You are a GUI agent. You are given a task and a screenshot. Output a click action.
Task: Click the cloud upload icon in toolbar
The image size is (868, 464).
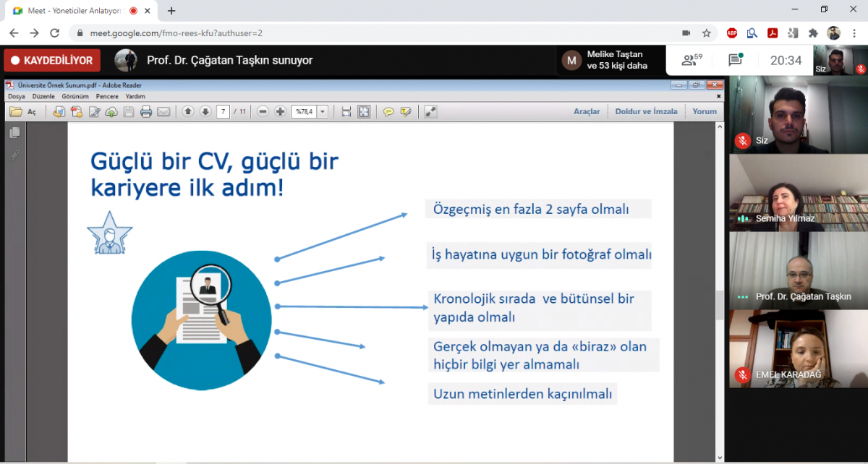pyautogui.click(x=111, y=111)
